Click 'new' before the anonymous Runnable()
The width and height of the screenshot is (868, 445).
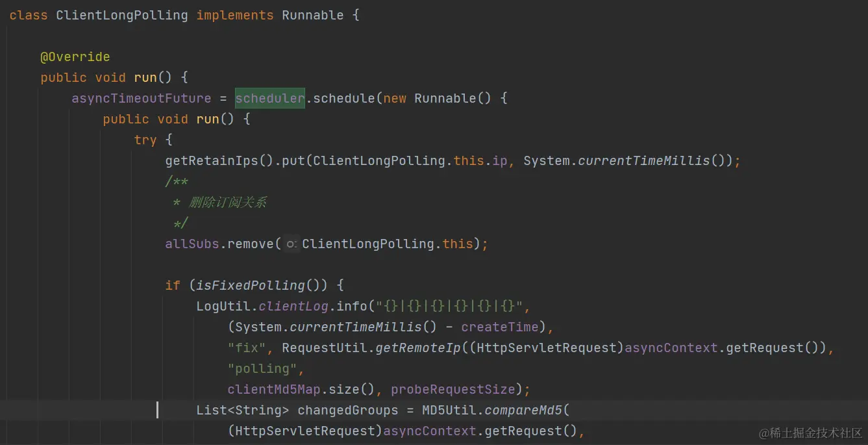pos(395,98)
